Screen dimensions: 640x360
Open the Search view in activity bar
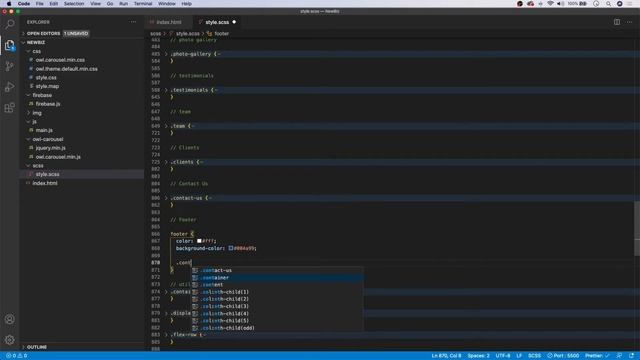point(9,24)
